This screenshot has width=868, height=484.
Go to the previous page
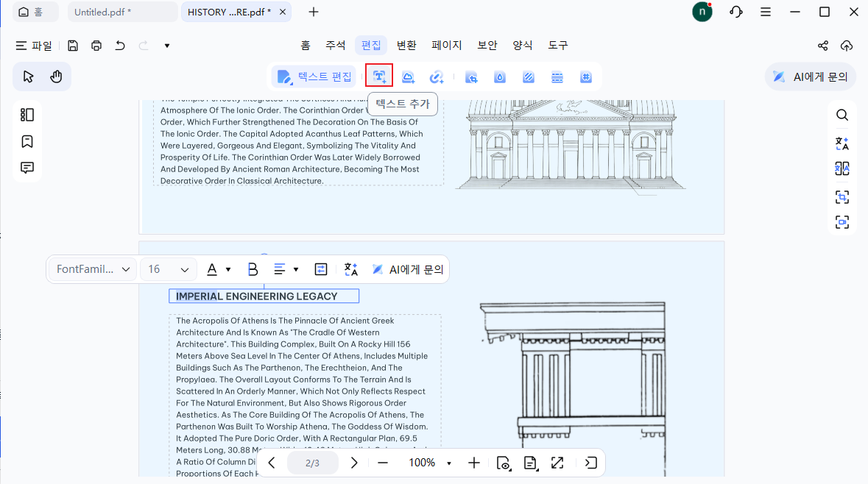tap(271, 463)
